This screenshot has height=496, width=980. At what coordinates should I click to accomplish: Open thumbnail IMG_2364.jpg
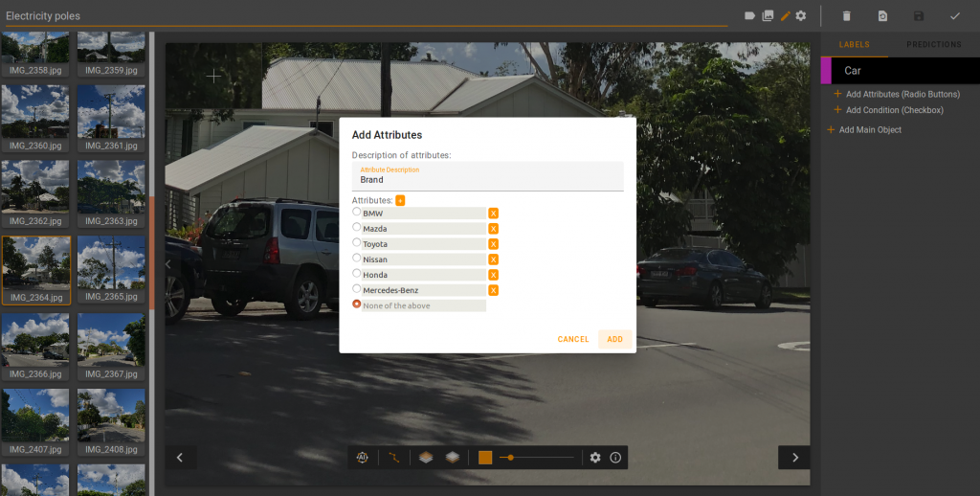(35, 270)
